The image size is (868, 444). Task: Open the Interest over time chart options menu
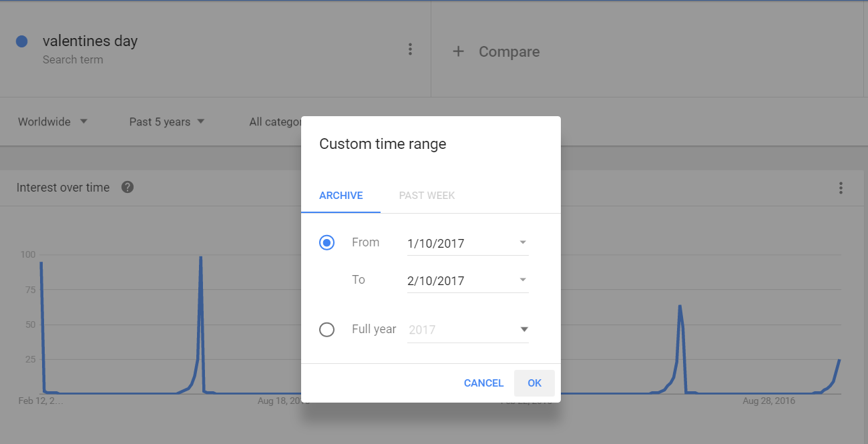tap(841, 188)
